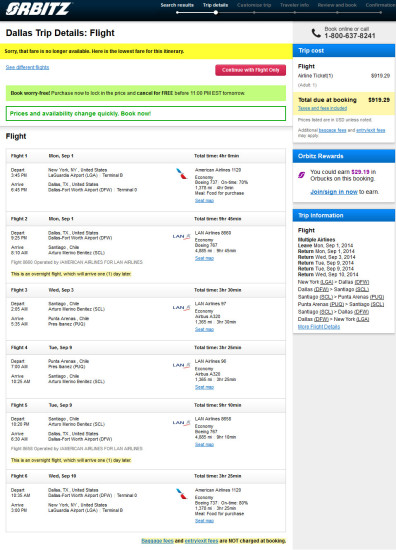The width and height of the screenshot is (396, 550).
Task: Select Review and book step
Action: 337,5
